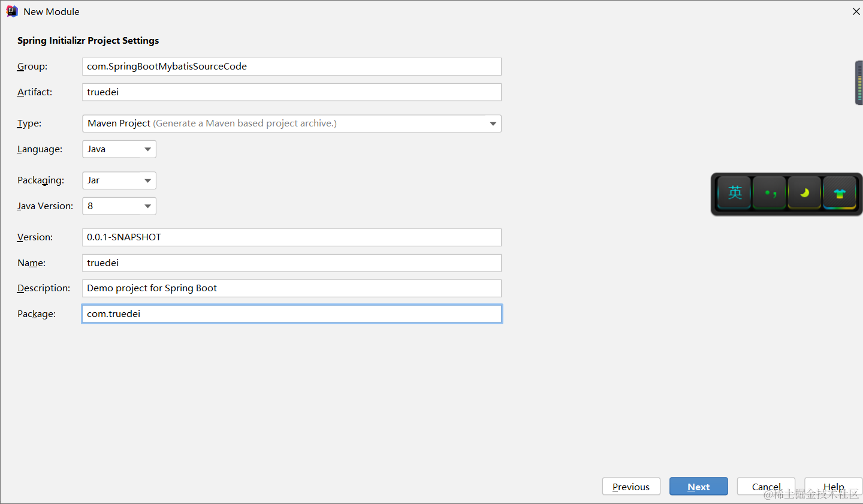Viewport: 863px width, 504px height.
Task: Open the Java Version dropdown showing 8
Action: click(x=119, y=206)
